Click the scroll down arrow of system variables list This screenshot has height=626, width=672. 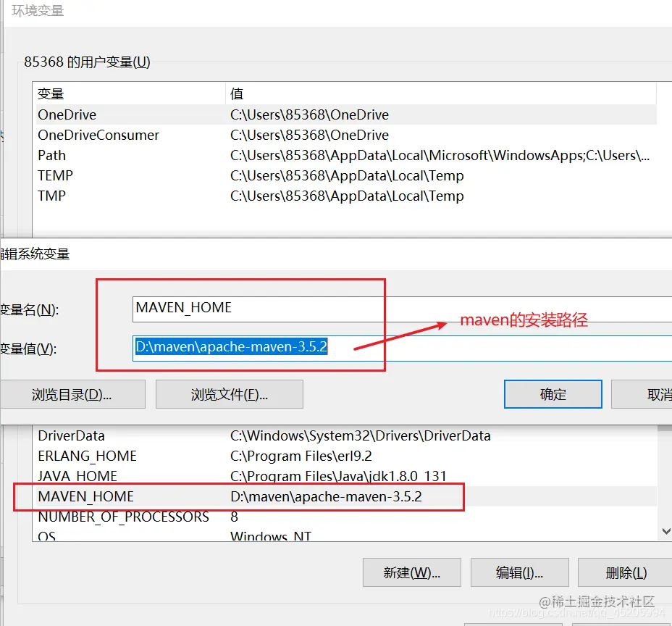[x=665, y=532]
